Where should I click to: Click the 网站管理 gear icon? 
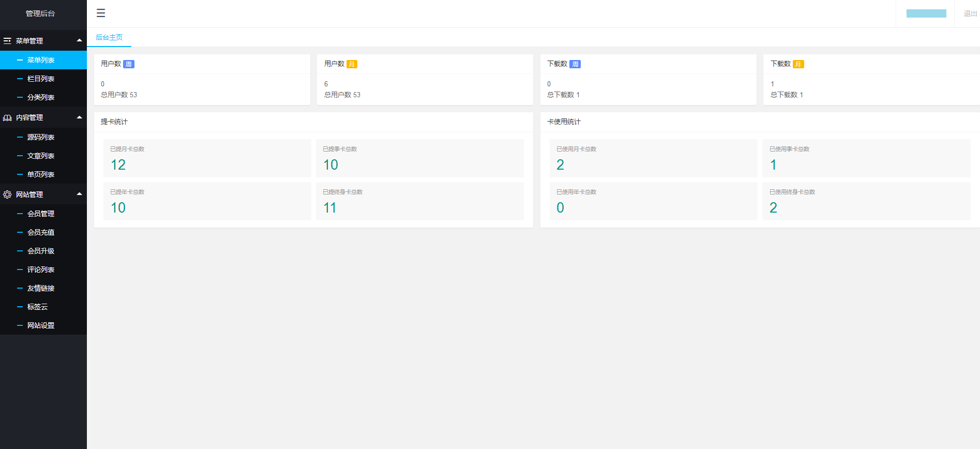(x=7, y=195)
